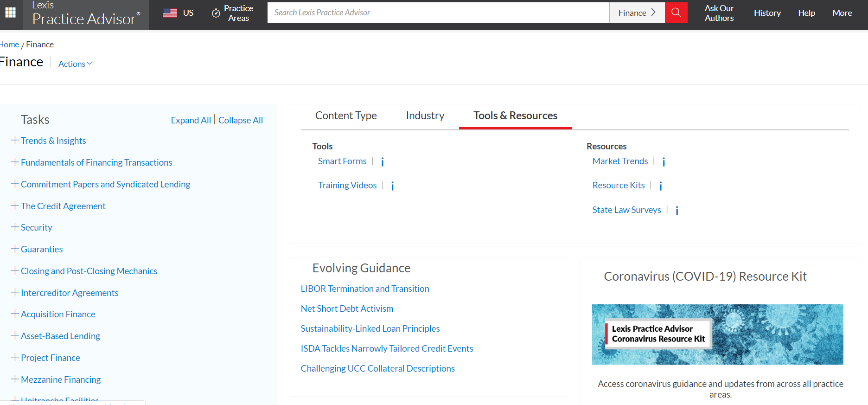Image resolution: width=868 pixels, height=405 pixels.
Task: Open the Help menu
Action: [x=806, y=13]
